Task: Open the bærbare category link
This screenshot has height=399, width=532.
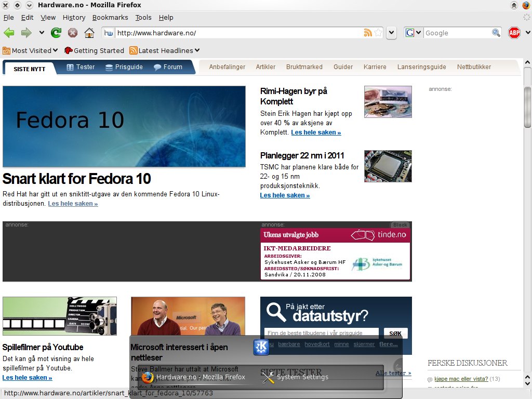Action: 289,344
